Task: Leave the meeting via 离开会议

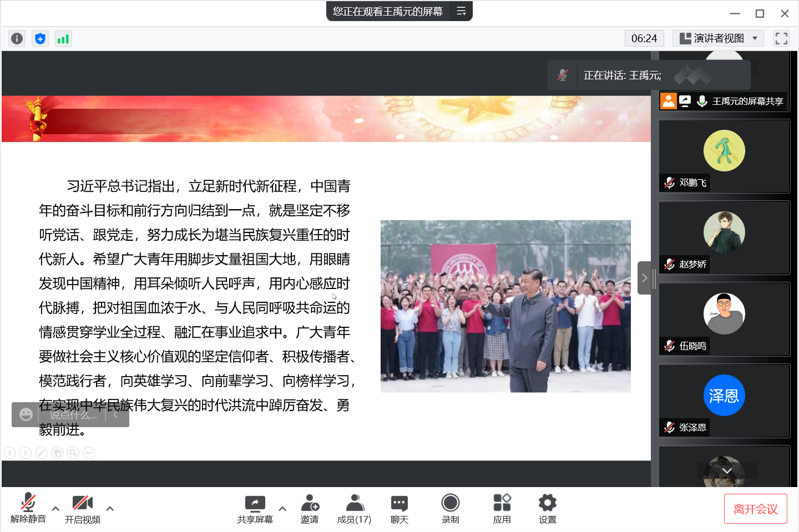Action: tap(755, 509)
